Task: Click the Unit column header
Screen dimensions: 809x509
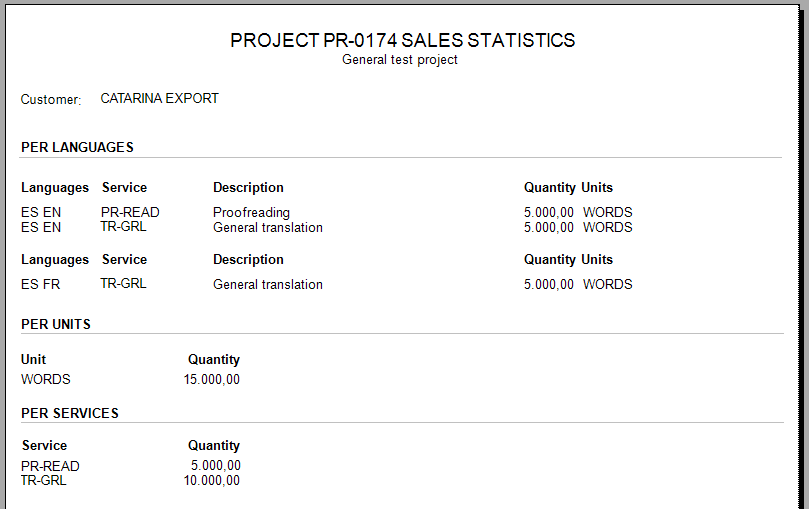Action: tap(33, 359)
